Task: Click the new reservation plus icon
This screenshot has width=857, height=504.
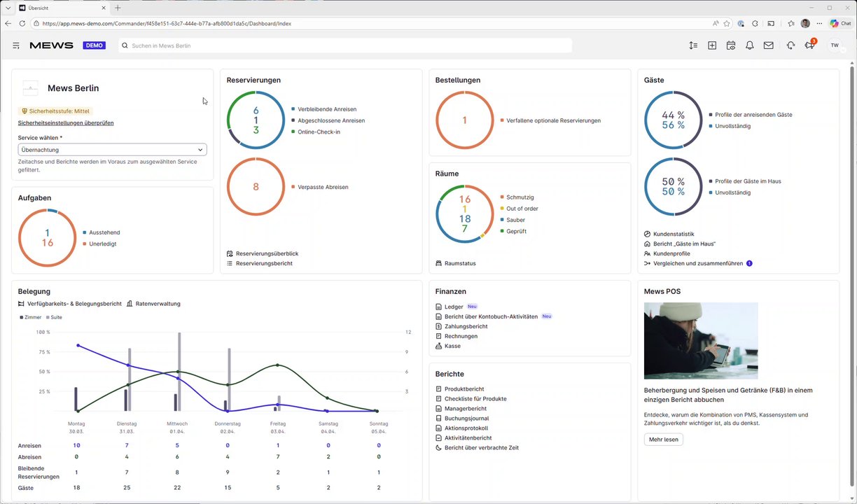Action: (712, 45)
